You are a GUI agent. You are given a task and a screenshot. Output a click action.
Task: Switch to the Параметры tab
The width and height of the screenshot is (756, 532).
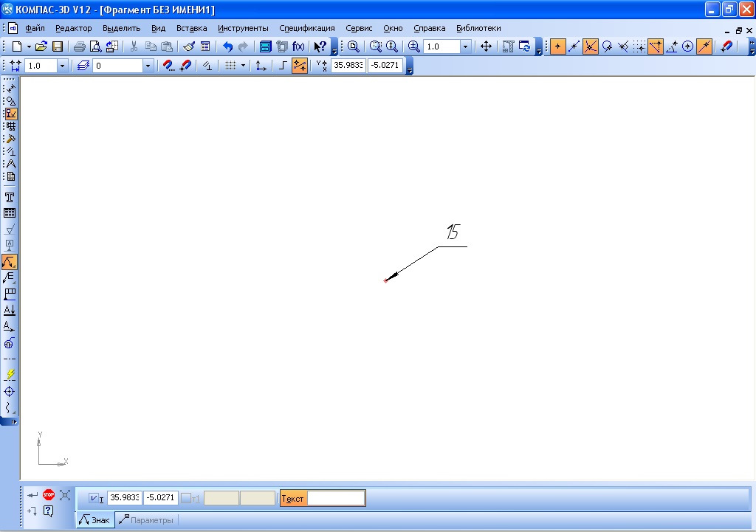click(146, 520)
